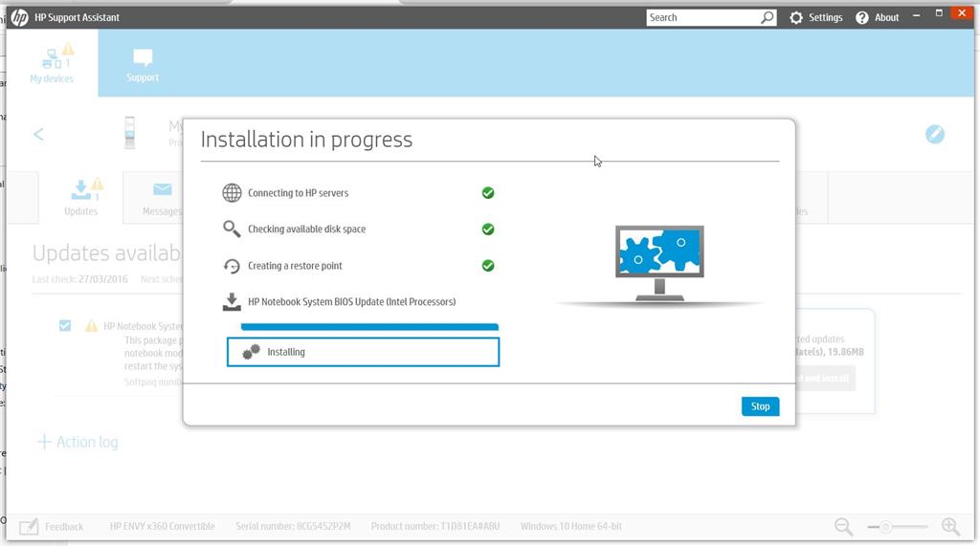Click the computer gears illustration
The width and height of the screenshot is (980, 546).
[x=659, y=263]
